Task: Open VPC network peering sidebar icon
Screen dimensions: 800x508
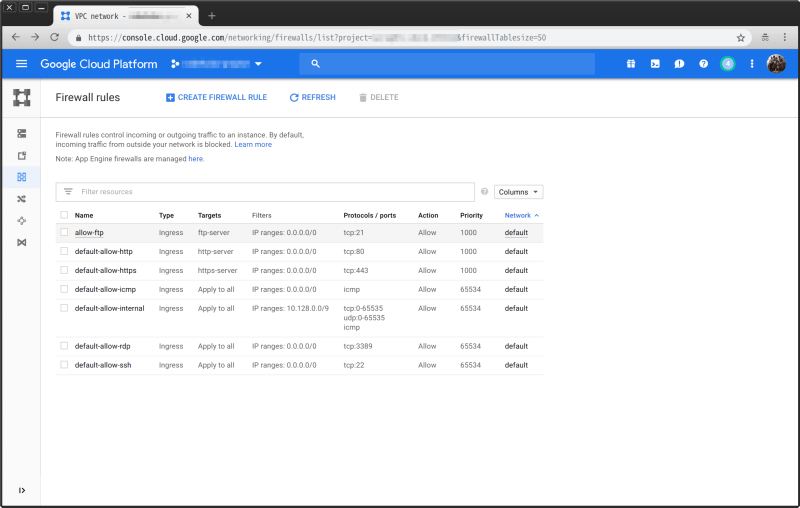Action: point(21,221)
